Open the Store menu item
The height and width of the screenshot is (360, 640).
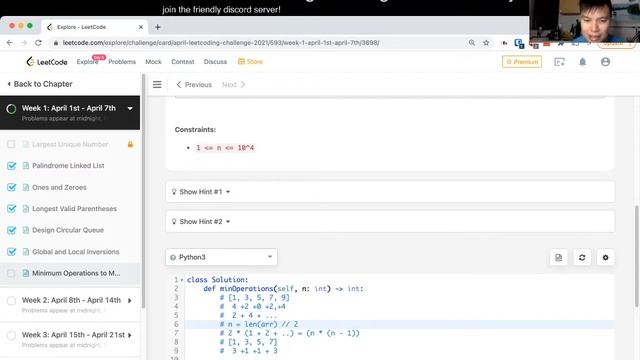[x=250, y=62]
